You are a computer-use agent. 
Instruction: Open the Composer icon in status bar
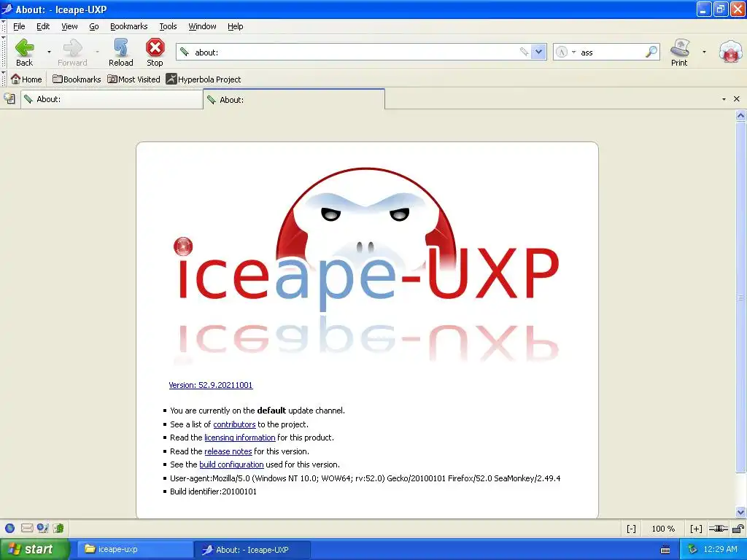(43, 528)
